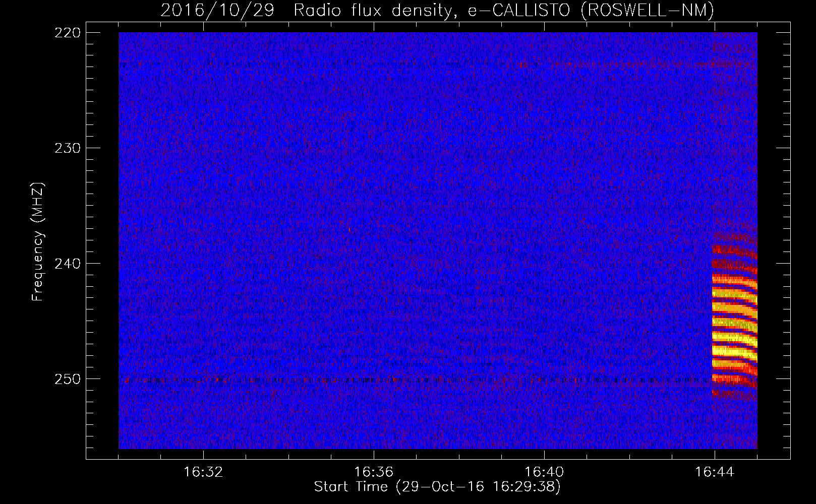
Task: Click the 16:44 time tick label
Action: [715, 472]
